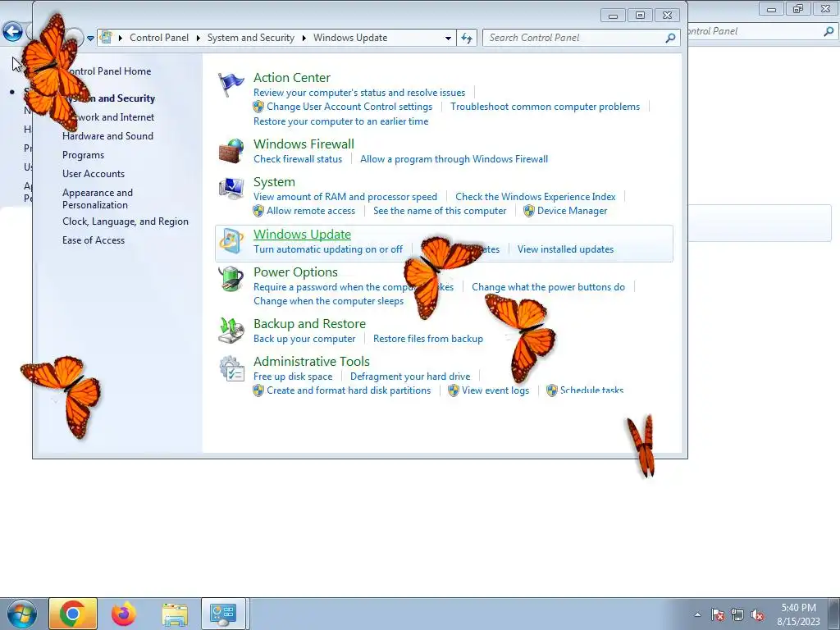This screenshot has height=630, width=840.
Task: Click View amount of RAM and processor speed
Action: pos(345,197)
